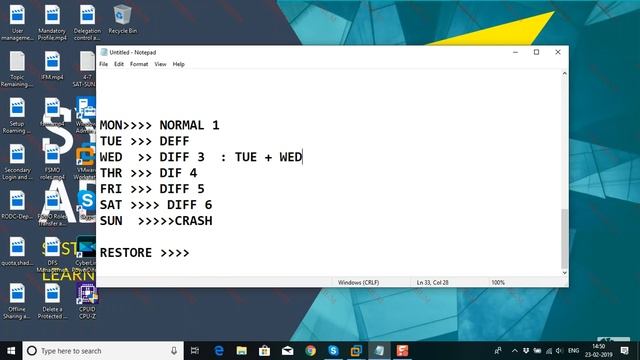Viewport: 640px width, 360px height.
Task: Click 'Windows (CRLF)' in the status bar
Action: [x=358, y=282]
